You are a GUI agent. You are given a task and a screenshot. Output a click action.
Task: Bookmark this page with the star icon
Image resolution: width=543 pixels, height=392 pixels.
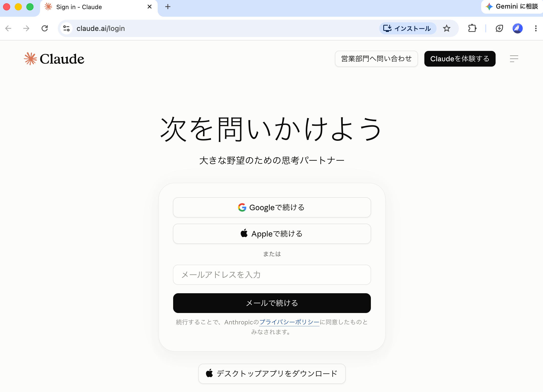[447, 28]
